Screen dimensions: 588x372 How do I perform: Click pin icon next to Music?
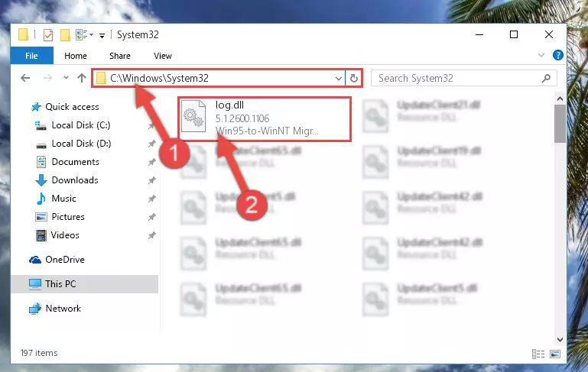coord(151,199)
